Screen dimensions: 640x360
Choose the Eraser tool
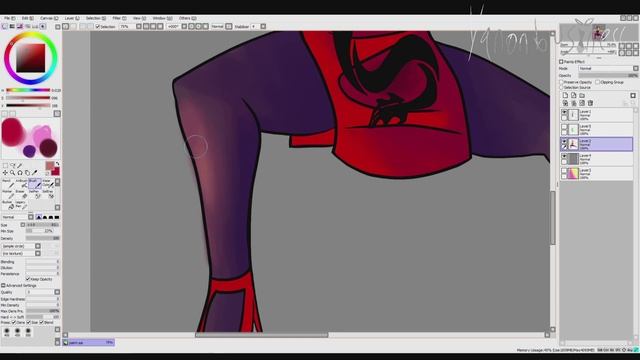click(x=21, y=194)
